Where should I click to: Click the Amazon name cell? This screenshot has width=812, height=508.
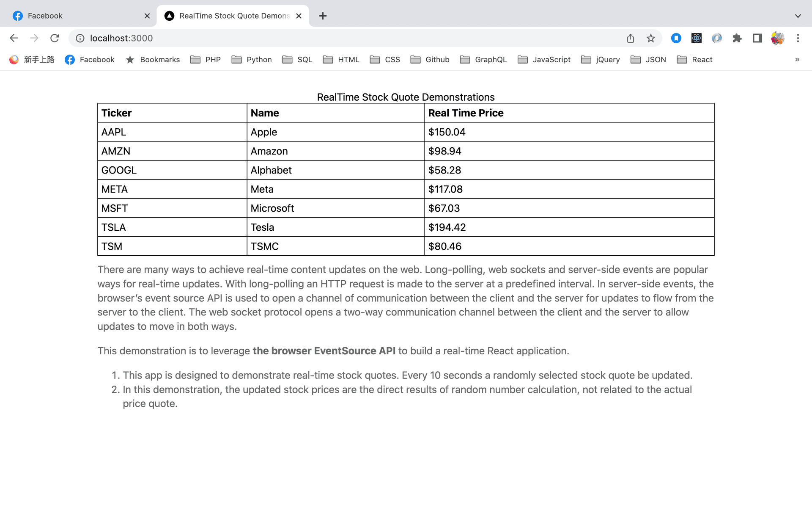(x=336, y=151)
